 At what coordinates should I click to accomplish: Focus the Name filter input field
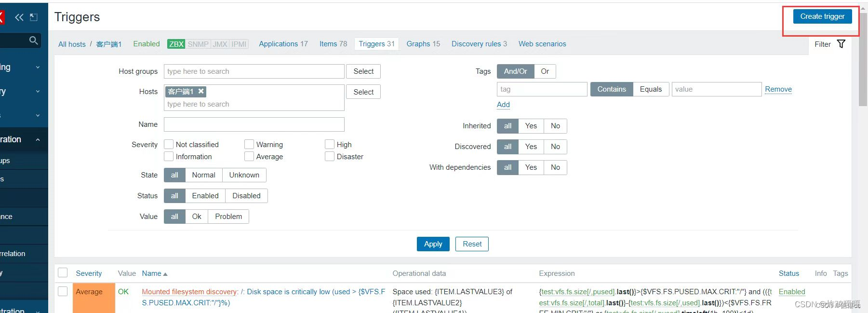point(254,124)
